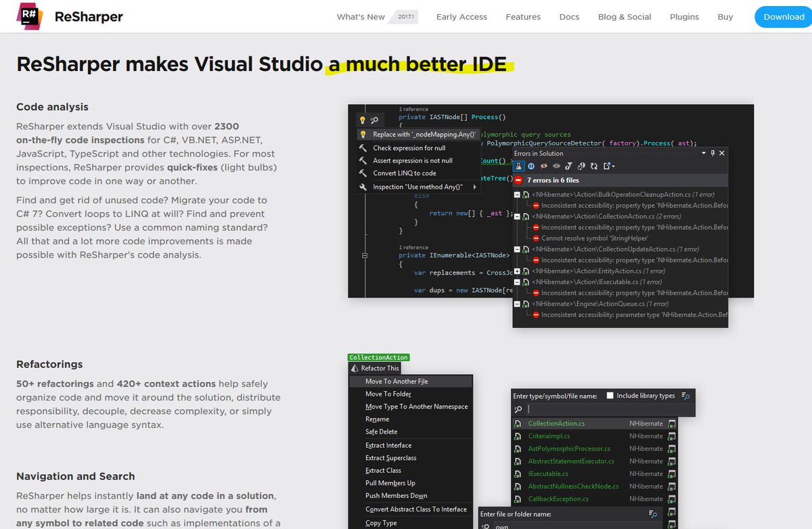This screenshot has width=812, height=529.
Task: Choose Convert Abstract Class To Interface
Action: point(416,509)
